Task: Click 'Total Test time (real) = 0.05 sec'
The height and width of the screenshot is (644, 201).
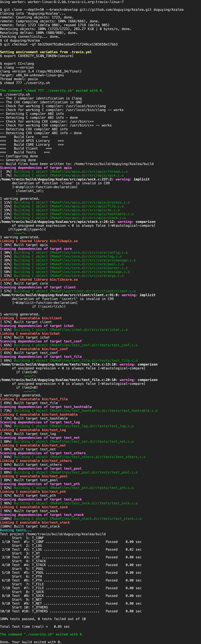Action: pyautogui.click(x=35, y=627)
